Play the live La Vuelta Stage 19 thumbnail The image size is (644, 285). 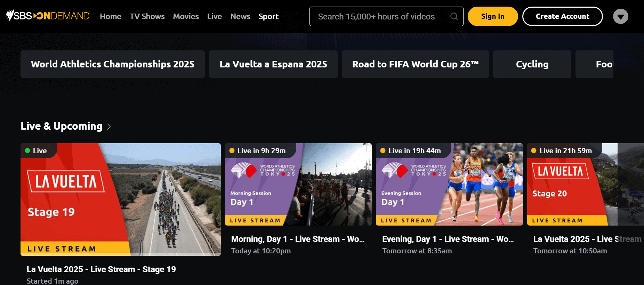pos(120,199)
